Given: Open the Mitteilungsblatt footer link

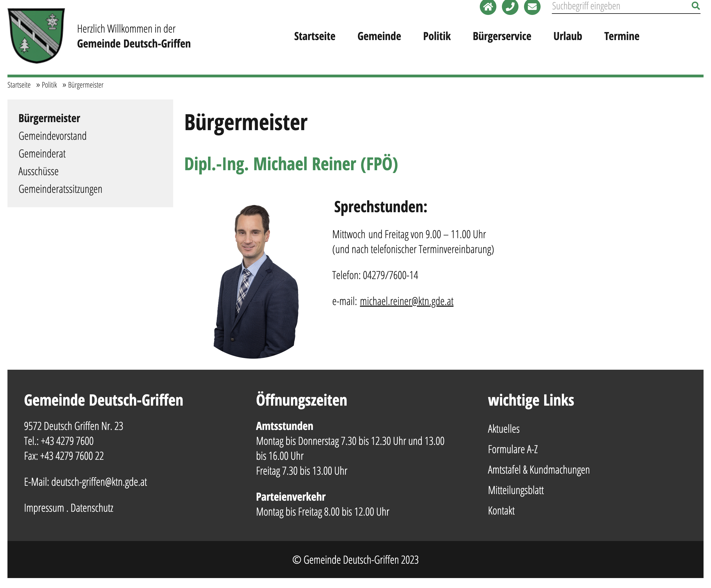Looking at the screenshot, I should (516, 490).
